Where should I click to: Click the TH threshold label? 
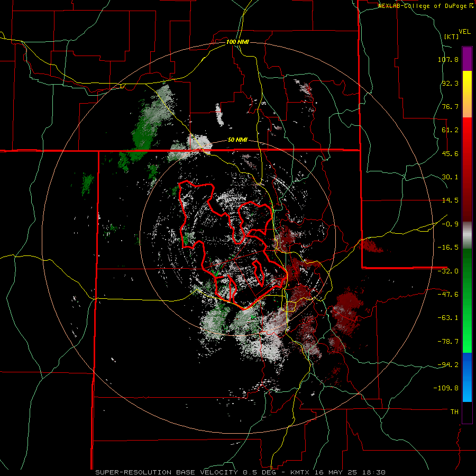click(x=454, y=412)
